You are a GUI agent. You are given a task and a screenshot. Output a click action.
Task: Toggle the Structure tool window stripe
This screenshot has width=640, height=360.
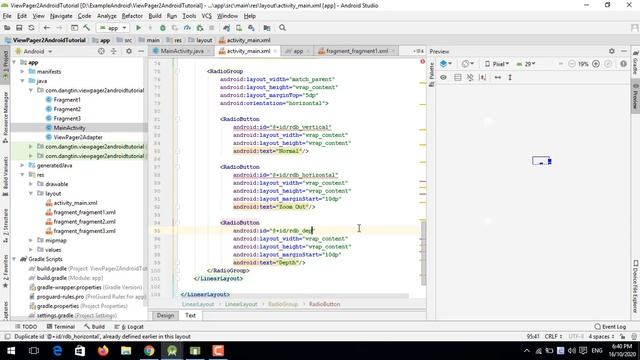pos(5,226)
